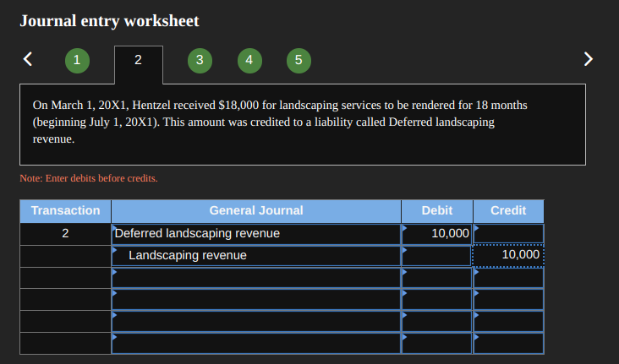Click the 'Journal entry worksheet' heading
The height and width of the screenshot is (364, 619).
coord(109,21)
